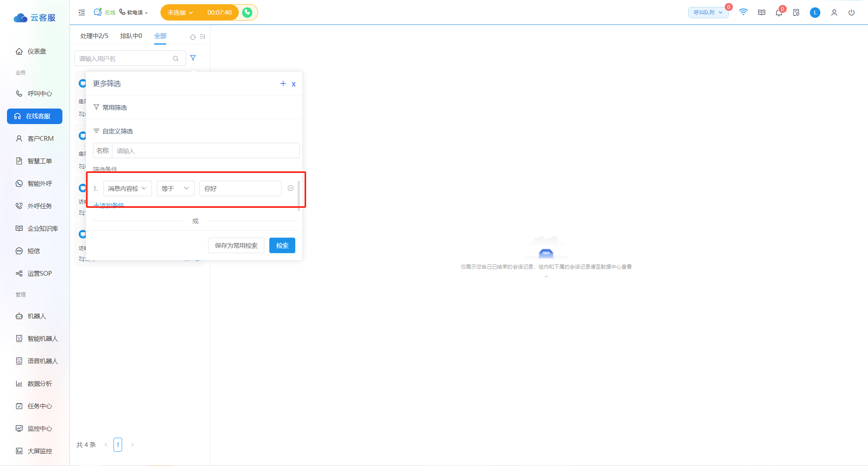
Task: Click the green phone dial icon
Action: pos(247,12)
